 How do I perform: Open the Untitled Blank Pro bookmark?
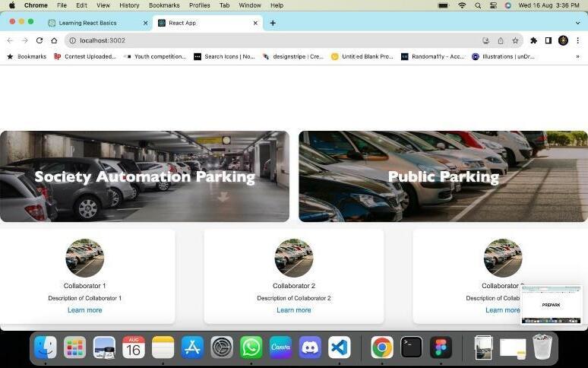tap(362, 56)
